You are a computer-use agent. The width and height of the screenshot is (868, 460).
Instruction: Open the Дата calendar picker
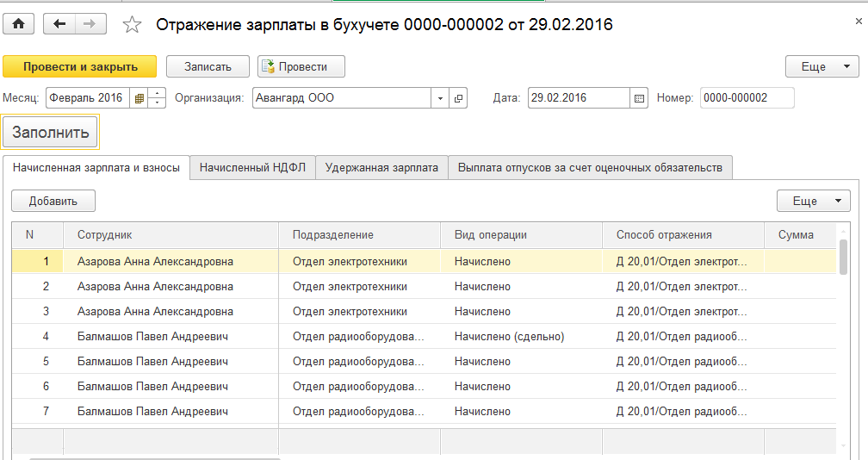(x=639, y=98)
